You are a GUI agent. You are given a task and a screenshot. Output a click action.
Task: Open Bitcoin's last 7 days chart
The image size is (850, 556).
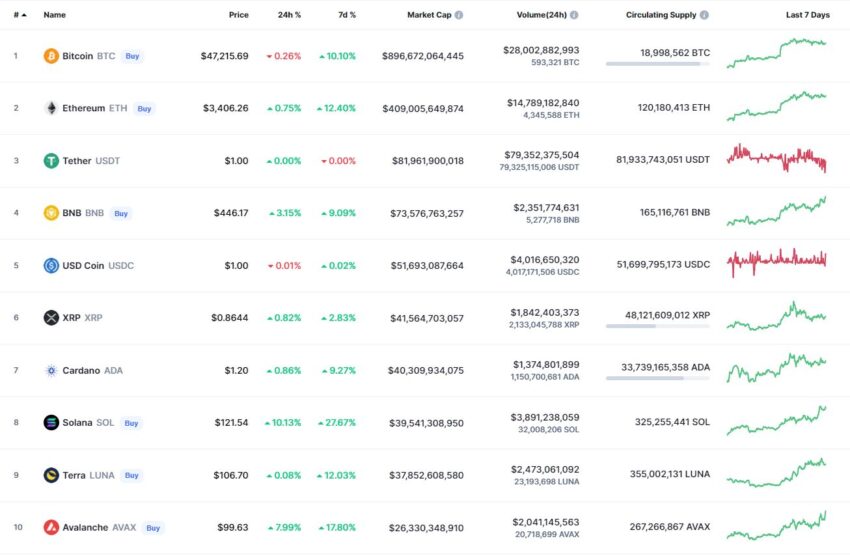pyautogui.click(x=776, y=53)
